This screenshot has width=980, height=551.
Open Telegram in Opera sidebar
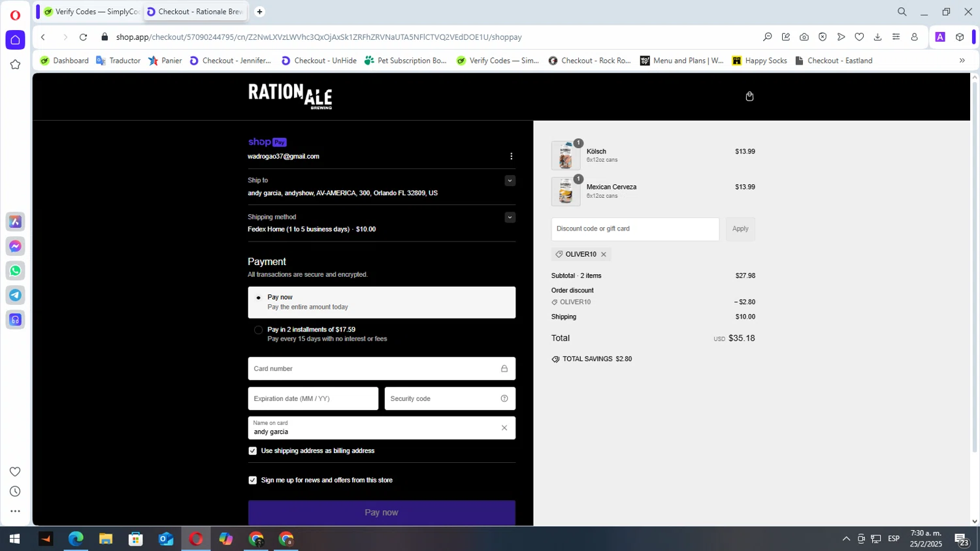click(x=15, y=295)
